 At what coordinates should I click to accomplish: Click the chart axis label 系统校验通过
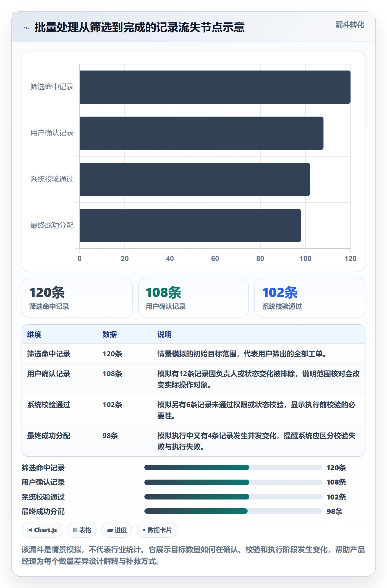click(52, 179)
